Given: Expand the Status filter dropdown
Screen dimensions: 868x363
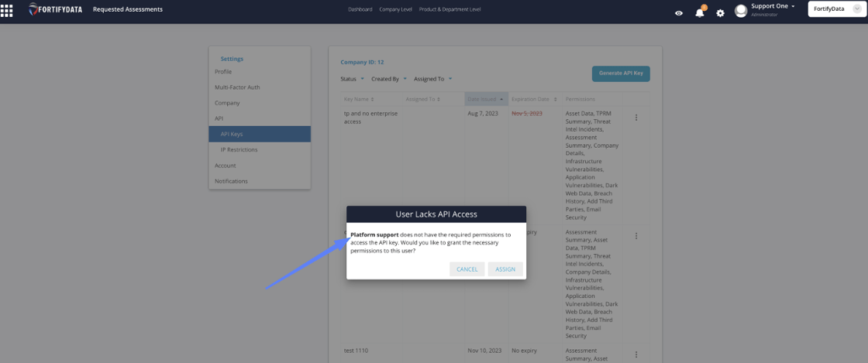Looking at the screenshot, I should [x=352, y=79].
